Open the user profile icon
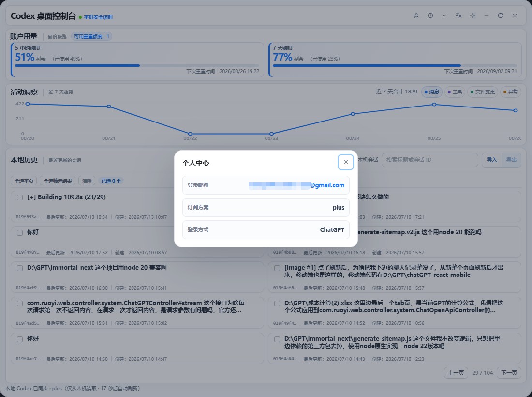The height and width of the screenshot is (397, 532). [416, 15]
